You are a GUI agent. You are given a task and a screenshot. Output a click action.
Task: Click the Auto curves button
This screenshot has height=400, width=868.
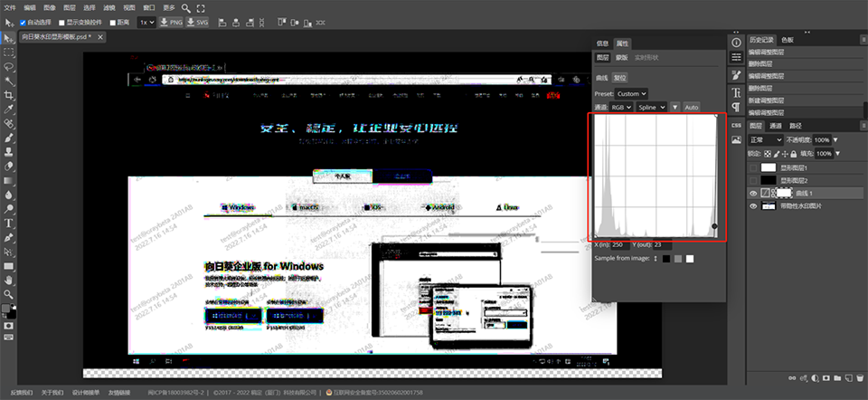691,107
